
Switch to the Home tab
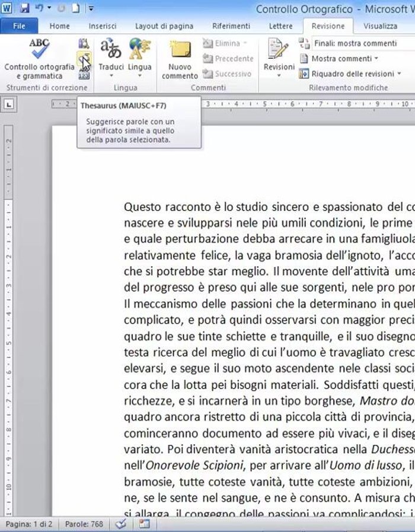coord(59,26)
